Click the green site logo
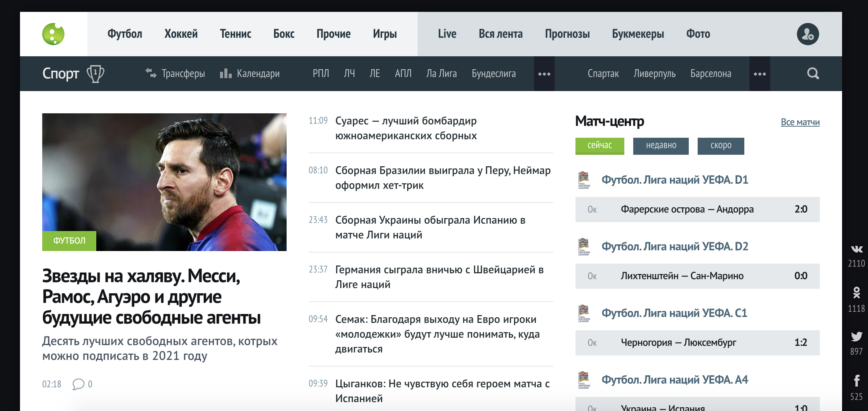Viewport: 868px width, 411px height. pyautogui.click(x=53, y=34)
